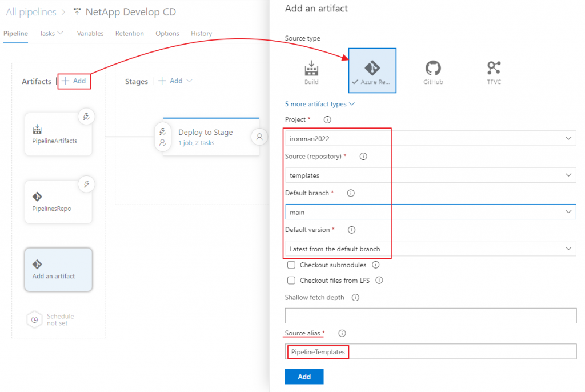Click the blue Add button
The image size is (585, 392).
pos(304,377)
